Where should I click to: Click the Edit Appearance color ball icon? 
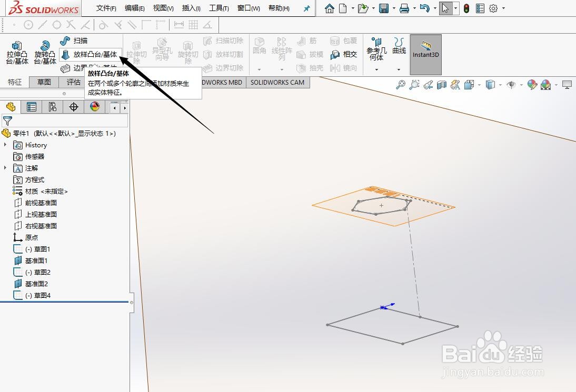[532, 85]
